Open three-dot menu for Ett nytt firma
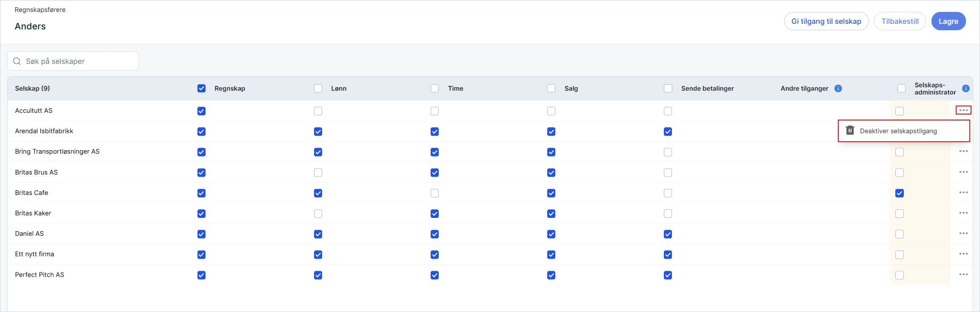 pos(963,254)
